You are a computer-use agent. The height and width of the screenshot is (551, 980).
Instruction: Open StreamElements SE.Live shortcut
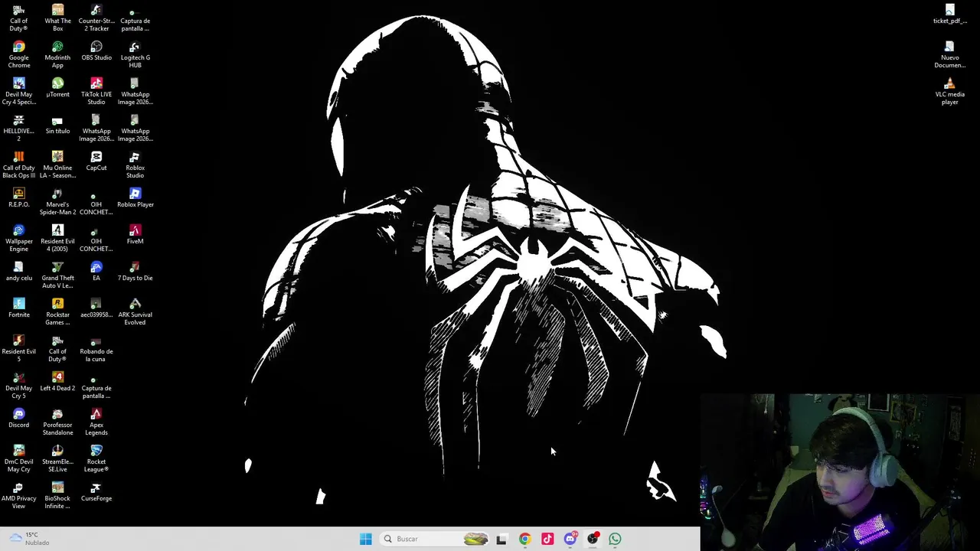pyautogui.click(x=57, y=459)
